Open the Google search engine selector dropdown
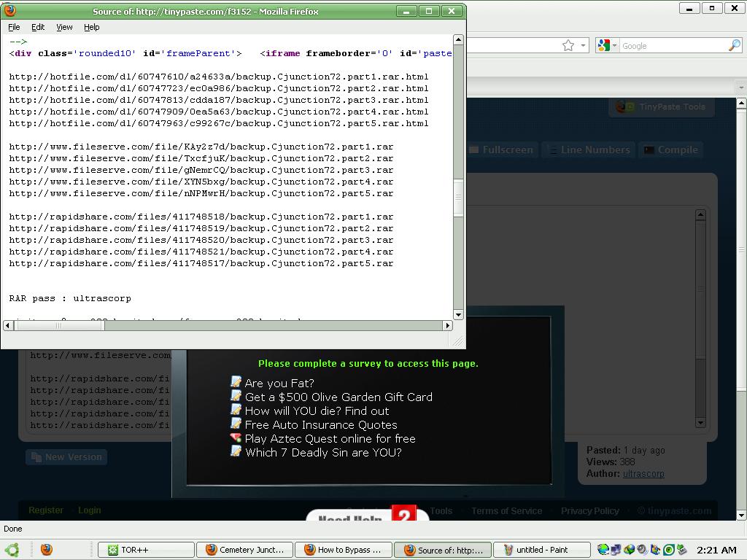 pos(608,46)
